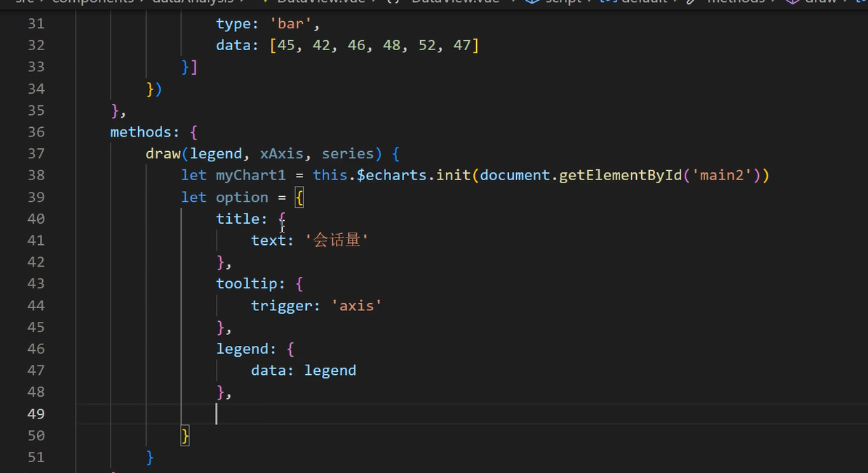
Task: Click line number 41 in gutter
Action: tap(36, 240)
